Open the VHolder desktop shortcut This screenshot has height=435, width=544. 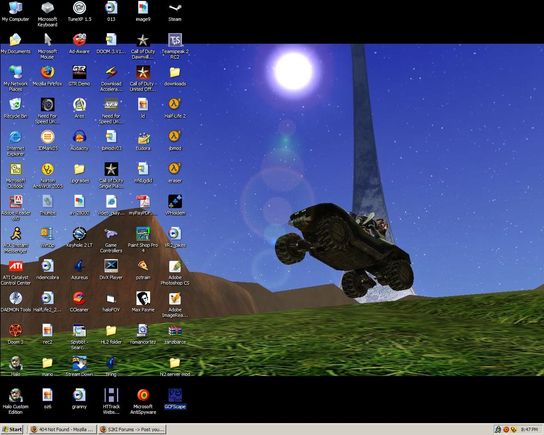click(x=175, y=205)
